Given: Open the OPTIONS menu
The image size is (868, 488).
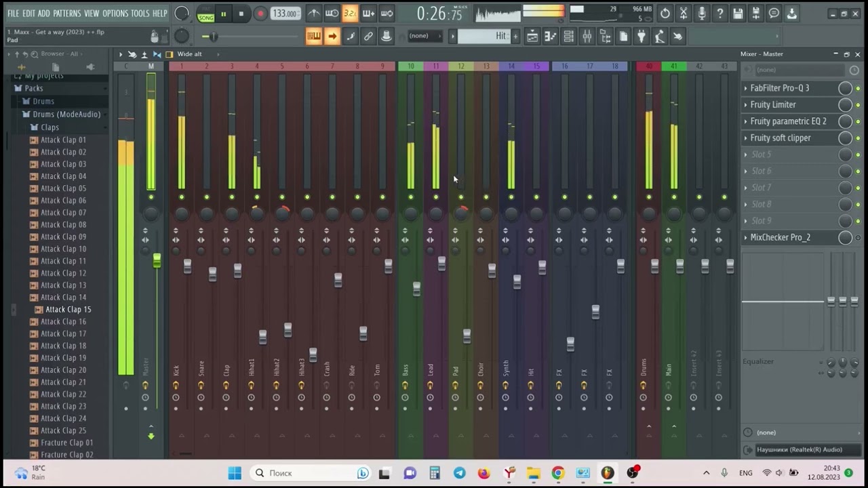Looking at the screenshot, I should [x=115, y=14].
